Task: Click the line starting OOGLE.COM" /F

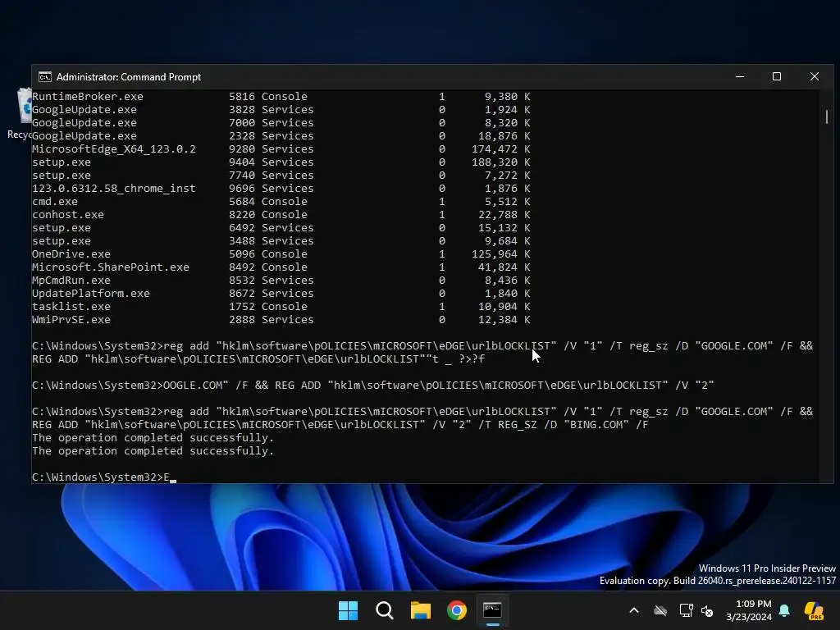Action: [373, 386]
